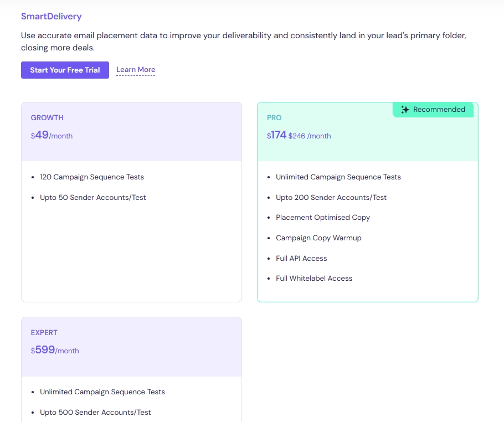This screenshot has width=504, height=422.
Task: Click the SmartDelivery heading
Action: tap(52, 17)
